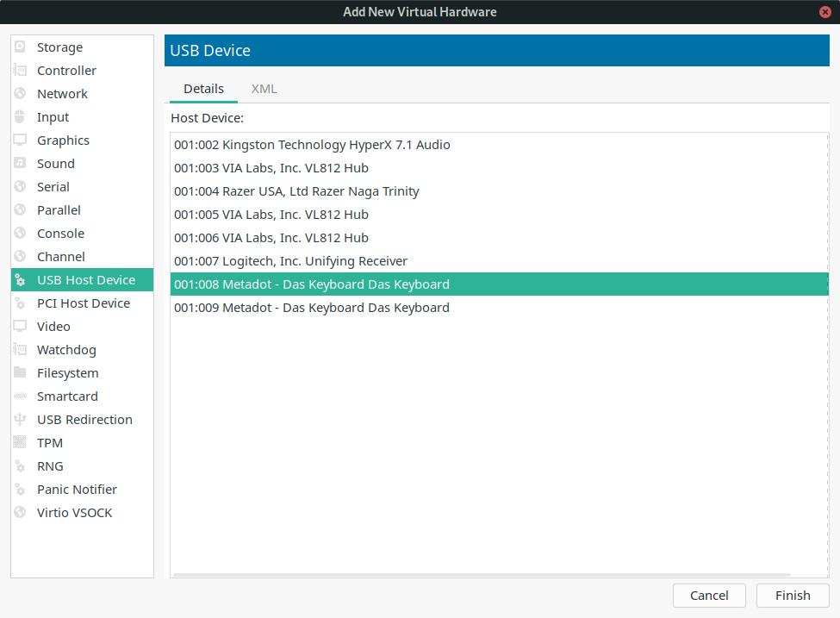Select 001:006 VIA Labs VL812 Hub
Screen dimensions: 840x618
(500, 237)
